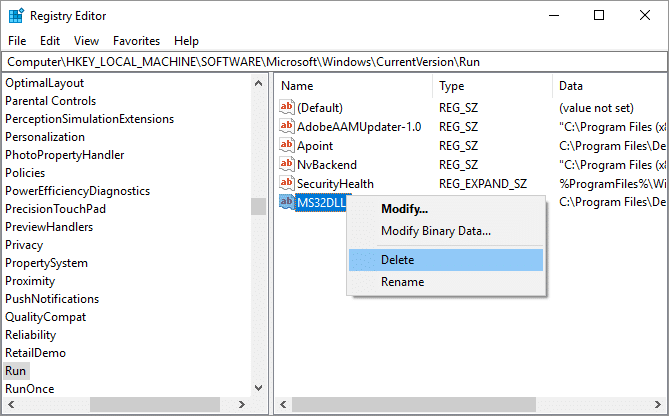The height and width of the screenshot is (416, 669).
Task: Select the RunOnce key in tree
Action: click(x=30, y=389)
